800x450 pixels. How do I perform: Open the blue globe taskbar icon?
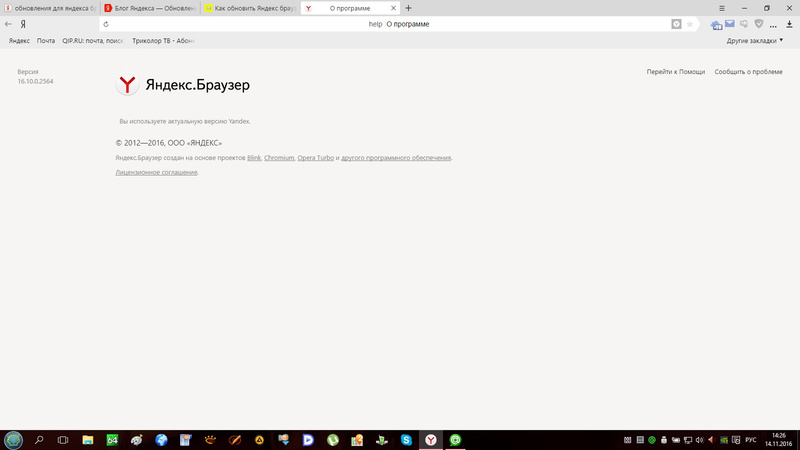[161, 440]
